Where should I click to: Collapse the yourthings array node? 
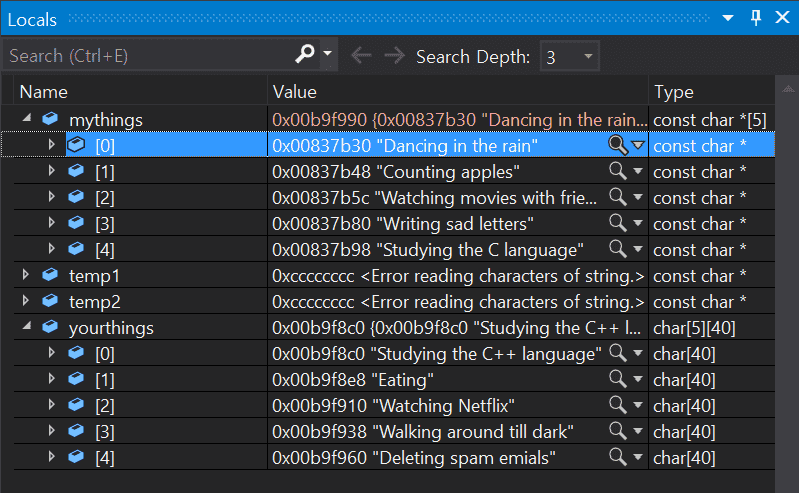coord(27,328)
